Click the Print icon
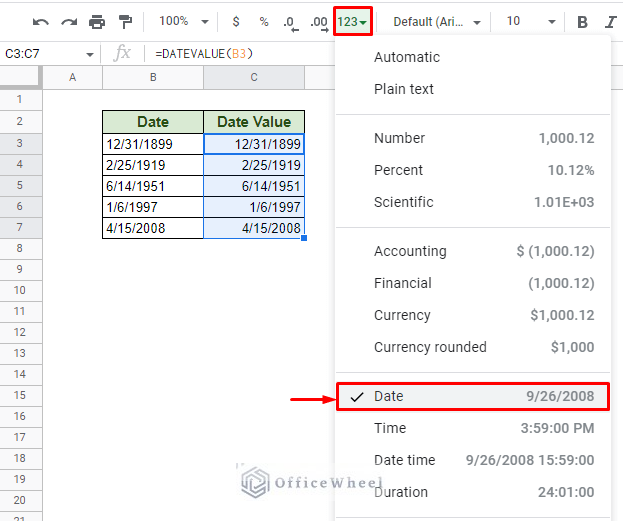Screen dimensions: 623x521 pyautogui.click(x=97, y=21)
